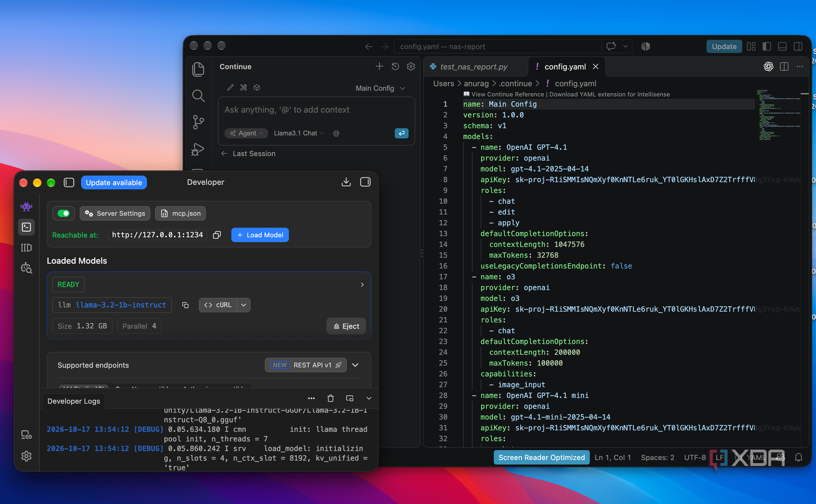816x504 pixels.
Task: Submit the Continue prompt with enter arrow button
Action: [402, 133]
